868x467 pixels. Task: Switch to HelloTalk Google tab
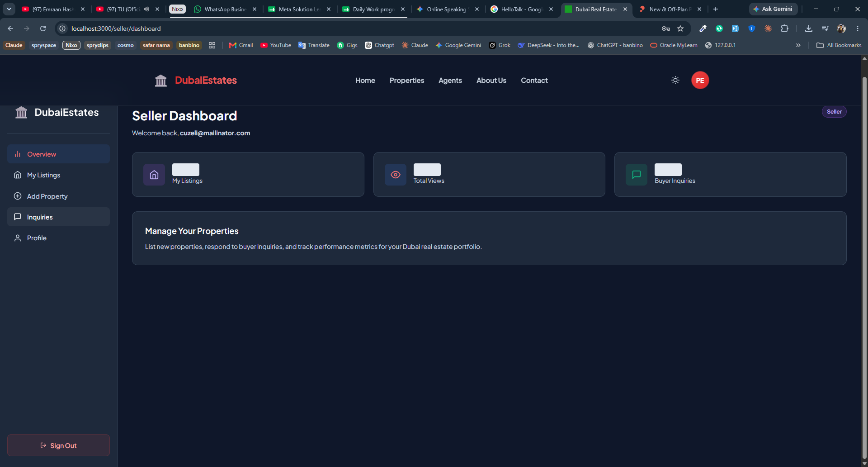[x=522, y=9]
